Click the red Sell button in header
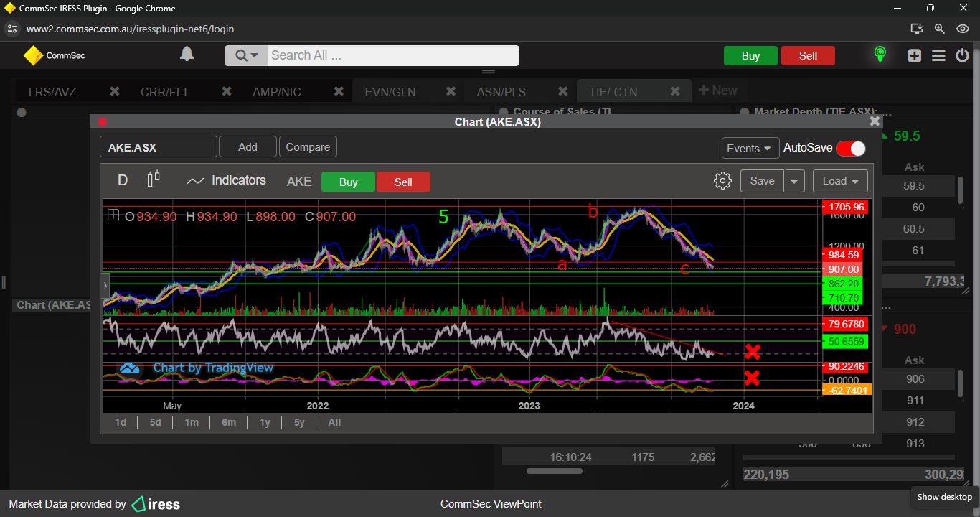The width and height of the screenshot is (980, 517). click(808, 56)
